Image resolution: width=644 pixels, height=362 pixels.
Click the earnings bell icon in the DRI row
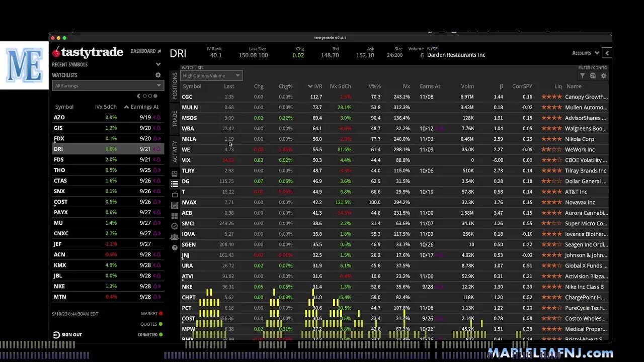(x=157, y=149)
